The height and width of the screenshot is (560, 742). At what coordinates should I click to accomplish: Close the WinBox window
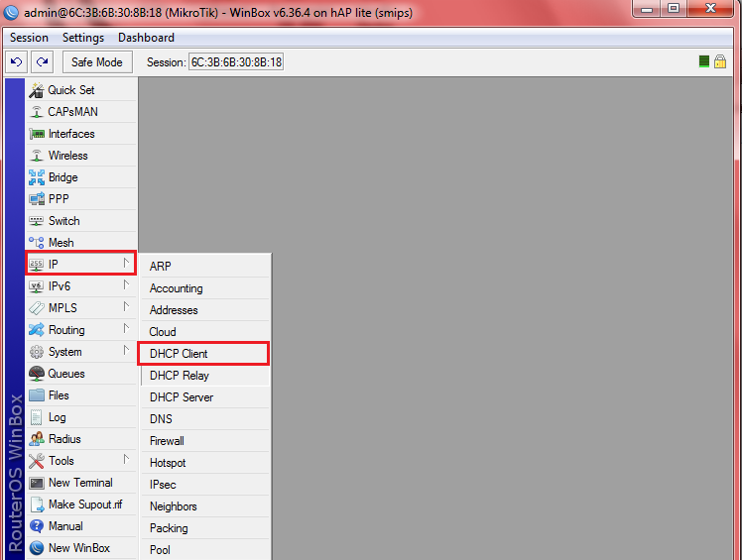(710, 9)
